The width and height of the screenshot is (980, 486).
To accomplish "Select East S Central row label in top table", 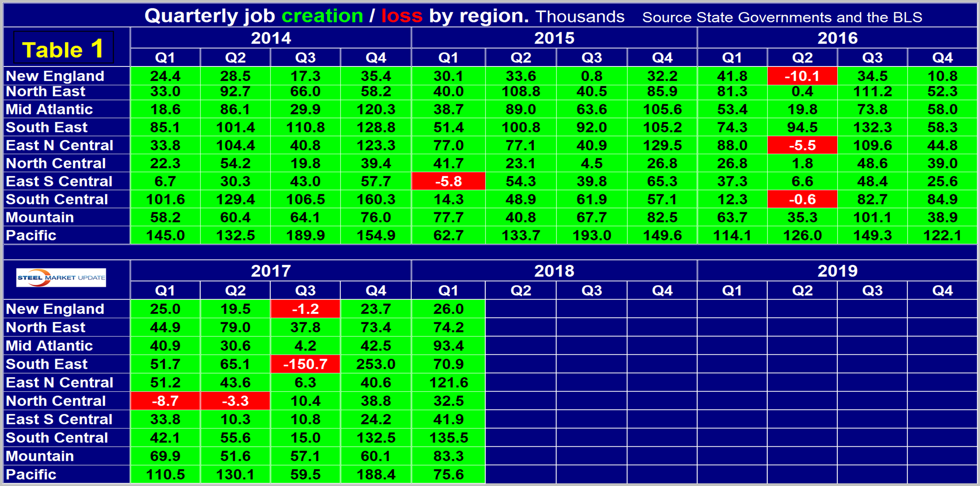I will pyautogui.click(x=59, y=181).
